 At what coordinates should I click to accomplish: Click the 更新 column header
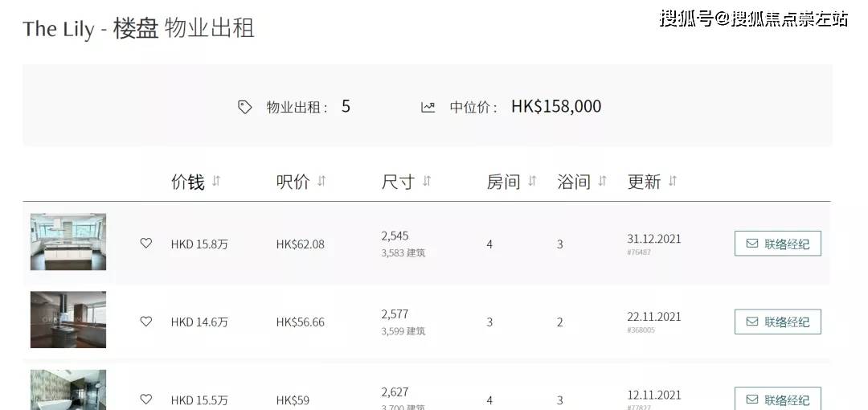pos(645,182)
